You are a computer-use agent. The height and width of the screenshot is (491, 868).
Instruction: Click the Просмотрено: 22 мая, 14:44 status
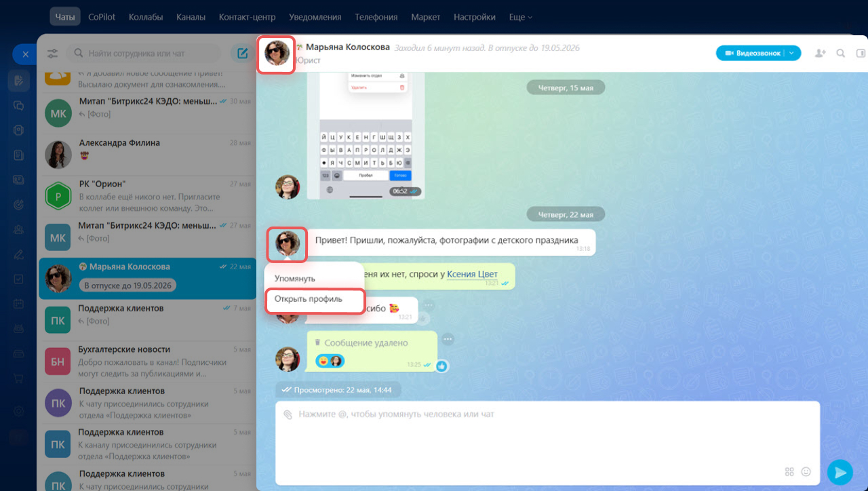[338, 390]
